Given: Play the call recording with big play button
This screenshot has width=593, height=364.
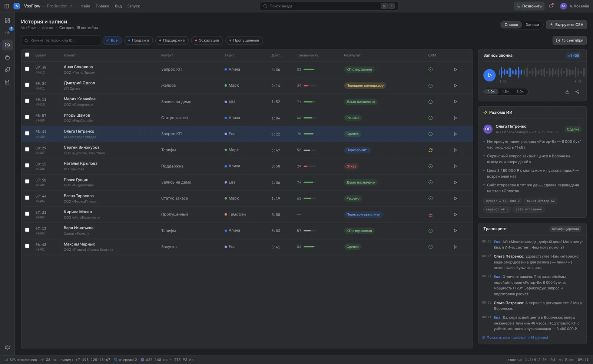Looking at the screenshot, I should point(489,75).
